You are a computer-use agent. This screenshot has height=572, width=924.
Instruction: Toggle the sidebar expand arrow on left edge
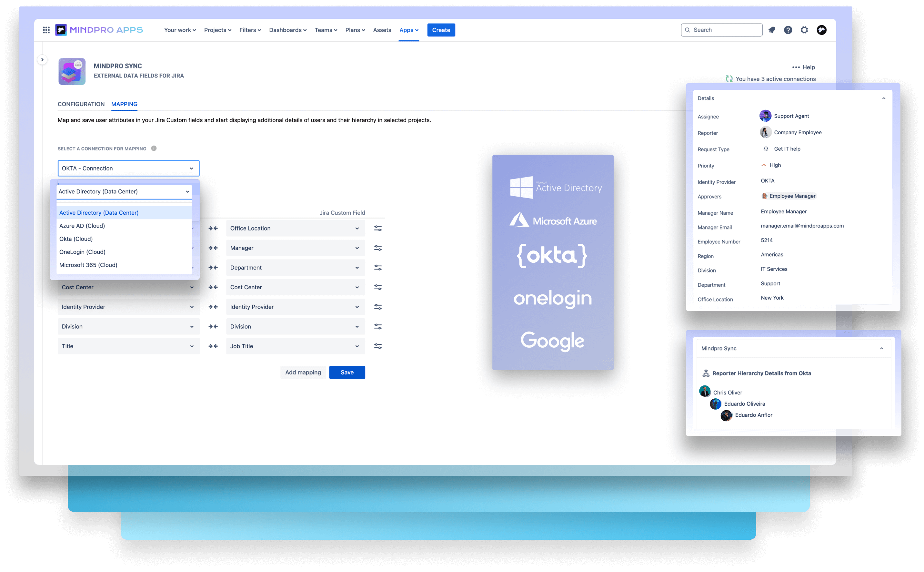pos(42,61)
